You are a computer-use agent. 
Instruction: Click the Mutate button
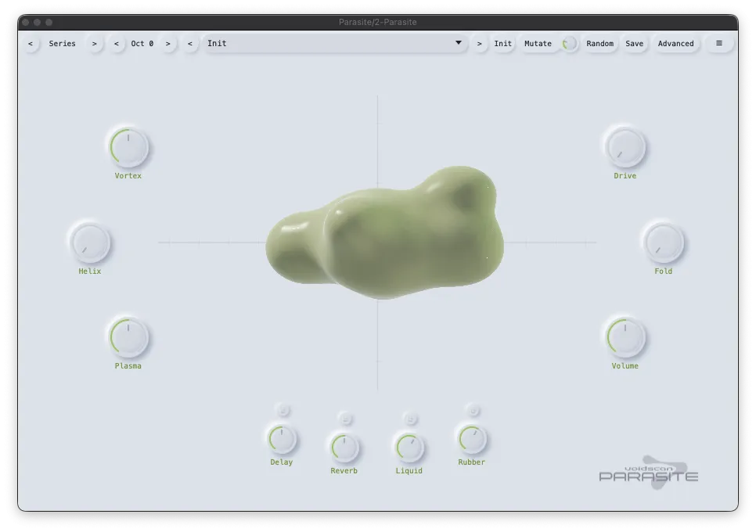[538, 43]
